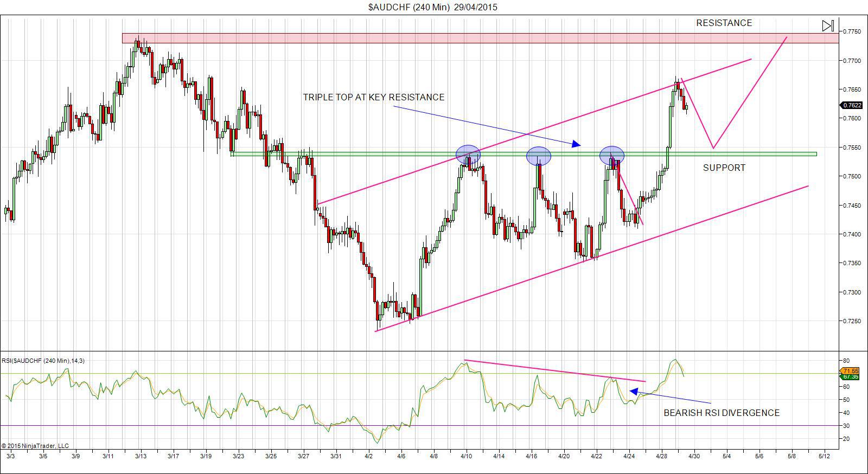
Task: Select the blue ellipse above the 4/16 top
Action: (x=539, y=156)
